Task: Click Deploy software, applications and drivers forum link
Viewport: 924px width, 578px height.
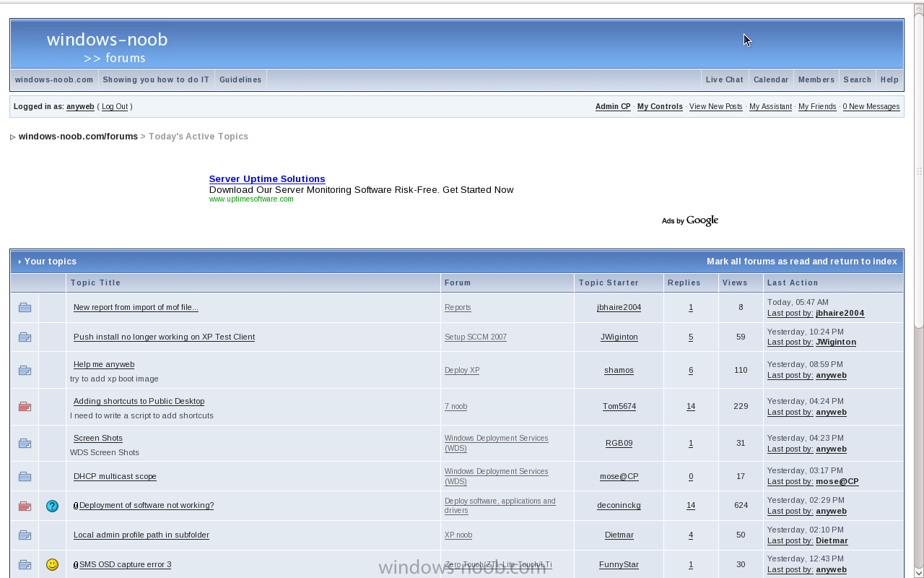Action: tap(500, 506)
